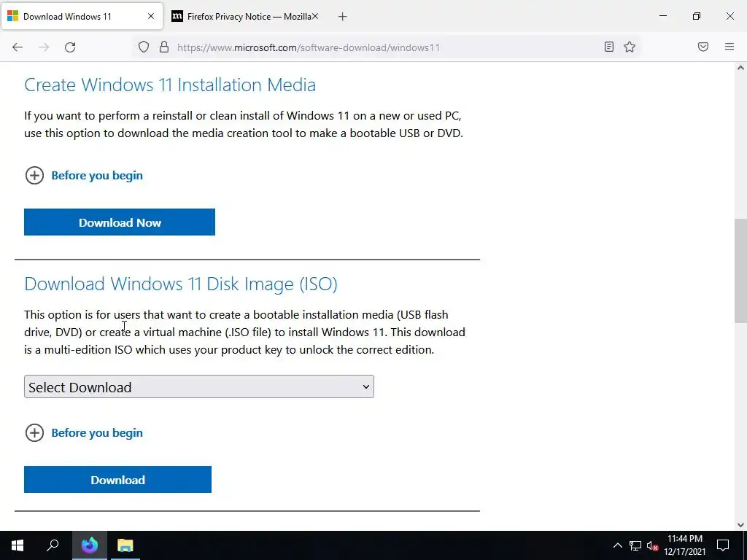Click the muted volume tray icon

(x=653, y=545)
